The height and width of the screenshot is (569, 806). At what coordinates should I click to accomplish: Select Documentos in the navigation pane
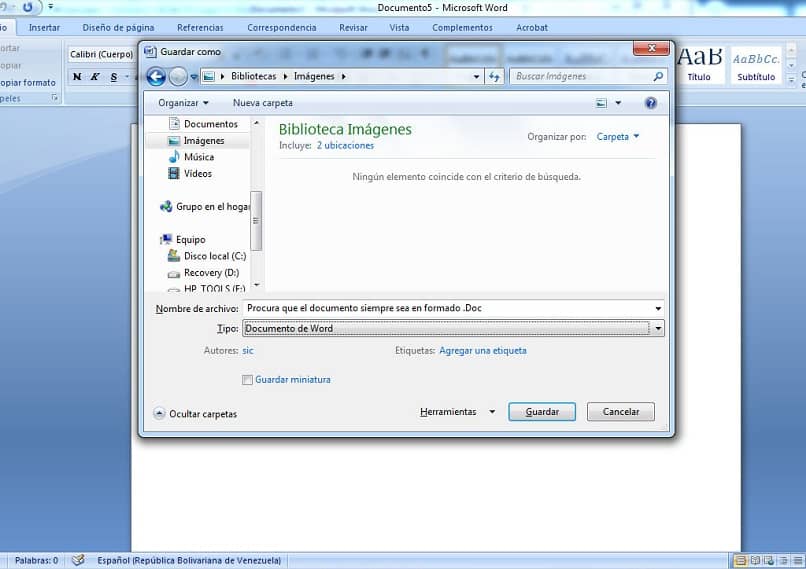[x=211, y=124]
